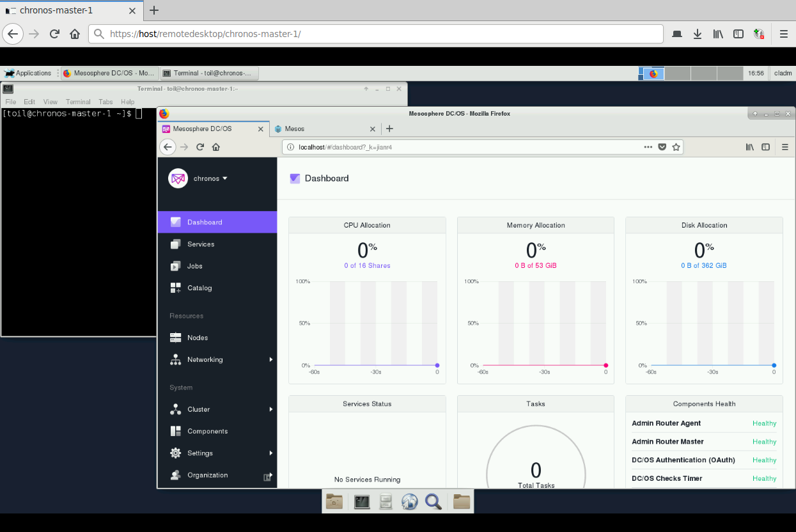Open page actions ellipsis in inner URL bar
Viewport: 796px width, 532px height.
tap(649, 147)
